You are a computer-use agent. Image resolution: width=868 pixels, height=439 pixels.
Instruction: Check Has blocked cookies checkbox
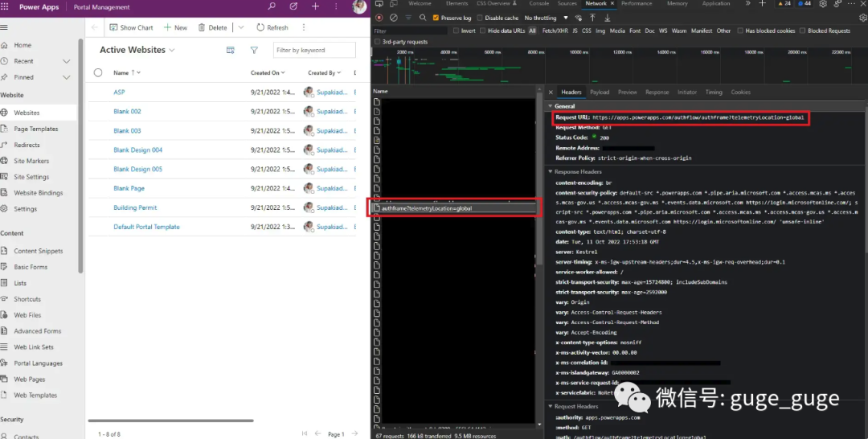tap(740, 31)
